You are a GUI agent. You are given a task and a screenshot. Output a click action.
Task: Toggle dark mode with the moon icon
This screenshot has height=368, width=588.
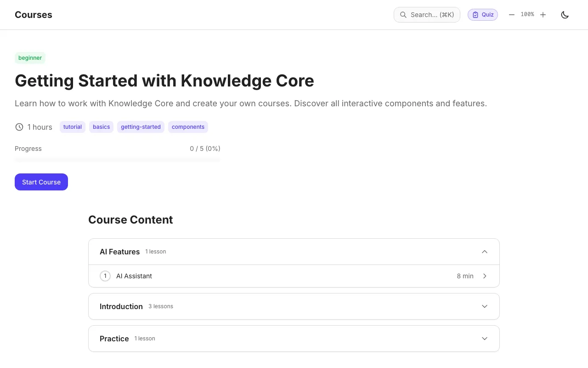(x=565, y=15)
